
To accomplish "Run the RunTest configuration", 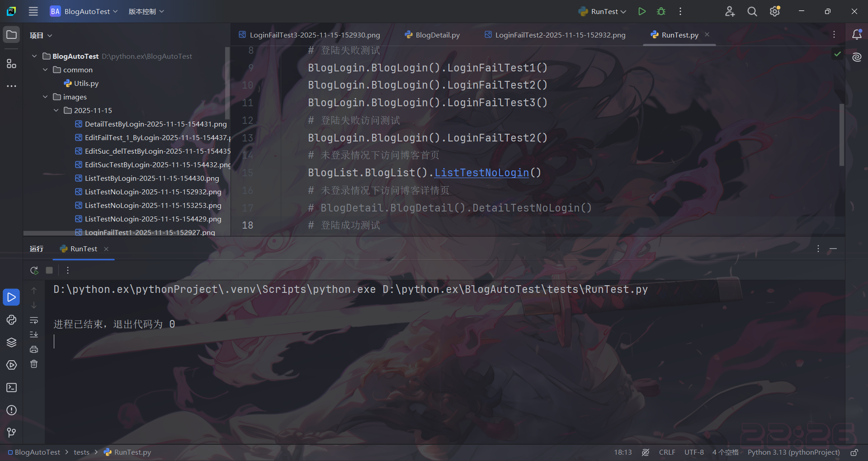I will (642, 11).
